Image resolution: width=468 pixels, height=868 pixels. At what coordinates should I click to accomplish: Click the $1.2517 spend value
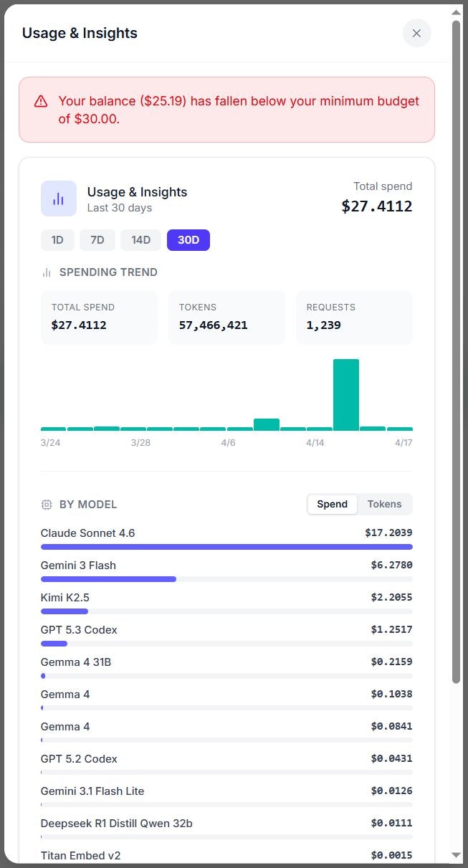[x=391, y=630]
